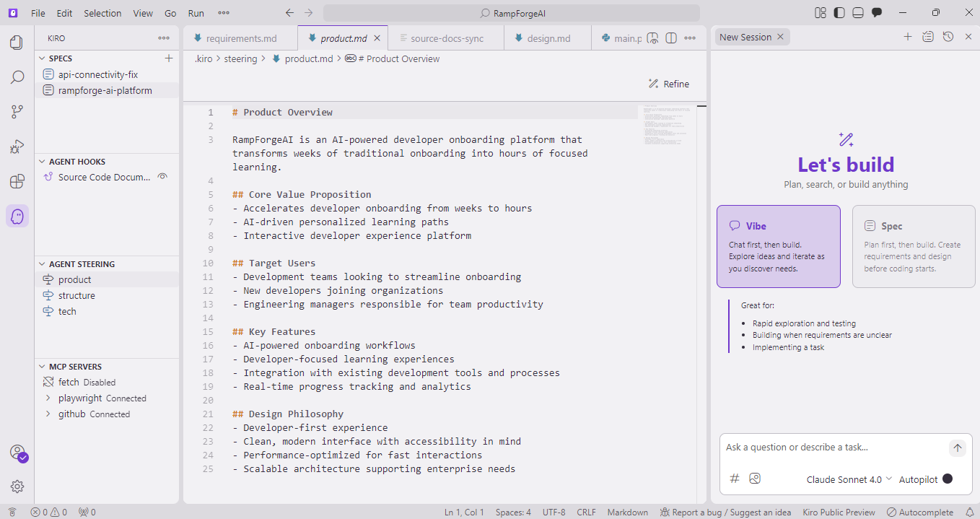Open the Explorer view in activity bar
Viewport: 980px width, 519px height.
pyautogui.click(x=17, y=43)
